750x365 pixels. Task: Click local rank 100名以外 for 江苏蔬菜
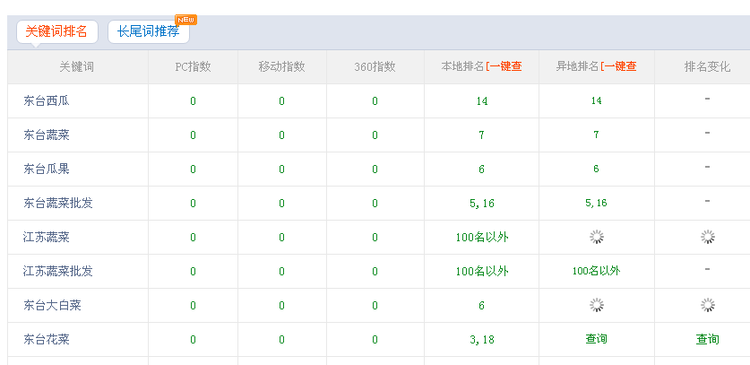coord(482,237)
